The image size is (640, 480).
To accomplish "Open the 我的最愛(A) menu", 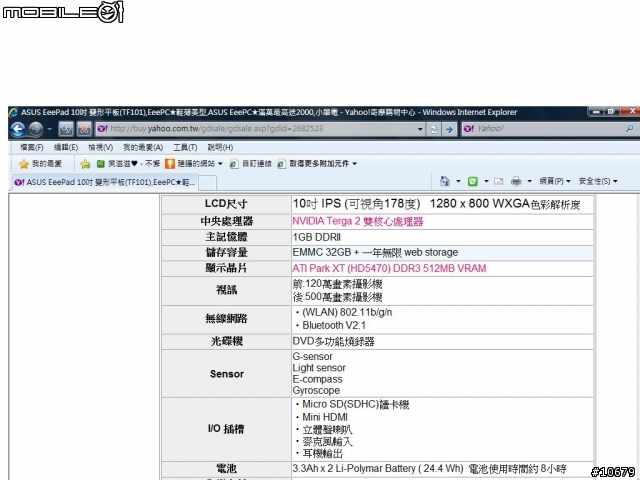I will (x=143, y=147).
